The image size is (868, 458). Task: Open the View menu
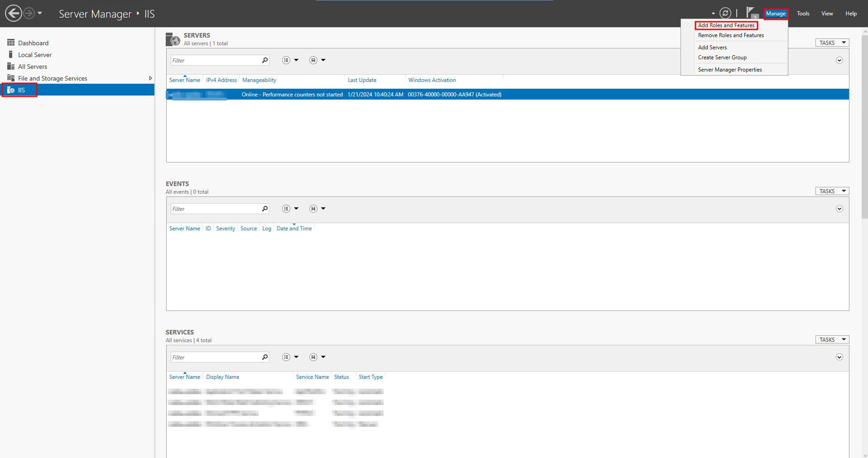click(x=827, y=14)
